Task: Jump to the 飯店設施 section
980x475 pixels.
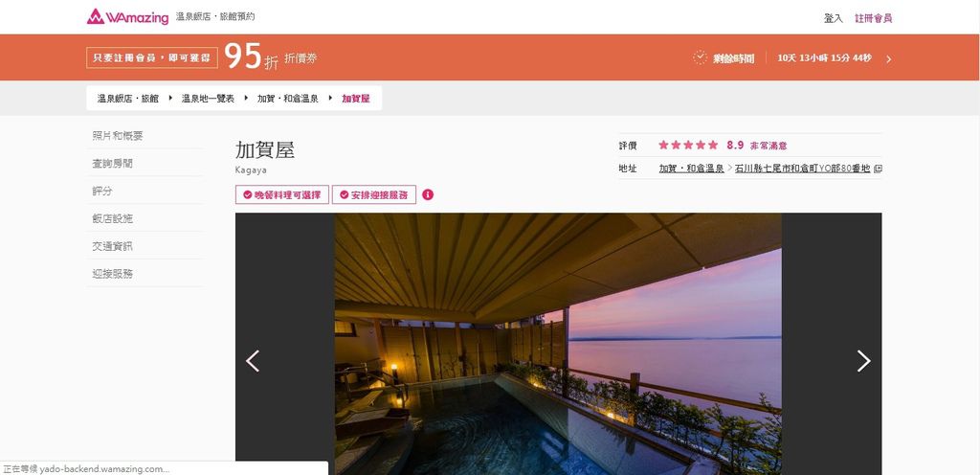Action: coord(113,218)
